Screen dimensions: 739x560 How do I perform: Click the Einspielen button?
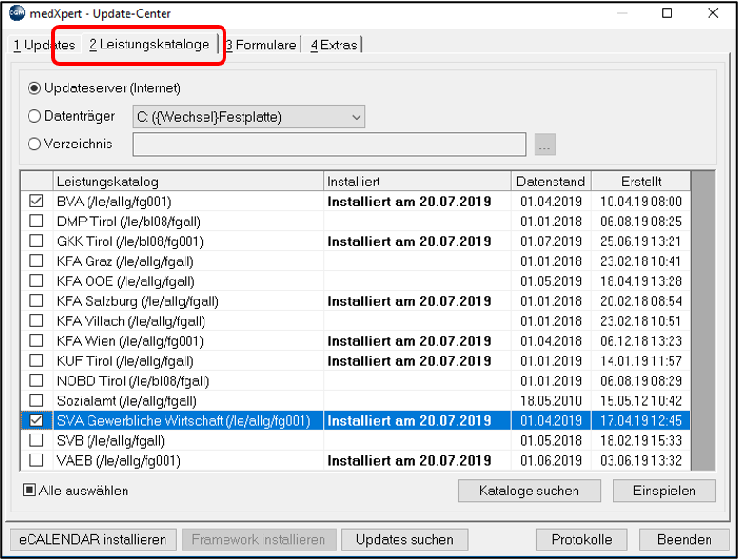click(665, 491)
